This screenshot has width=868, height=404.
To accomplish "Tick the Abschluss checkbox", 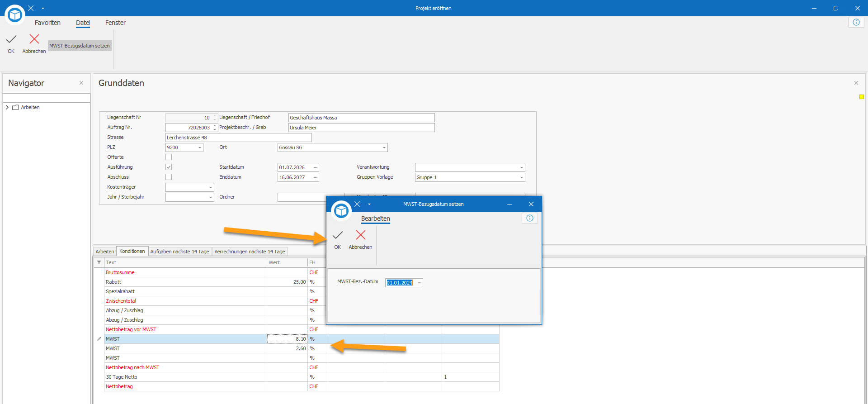I will pyautogui.click(x=169, y=177).
